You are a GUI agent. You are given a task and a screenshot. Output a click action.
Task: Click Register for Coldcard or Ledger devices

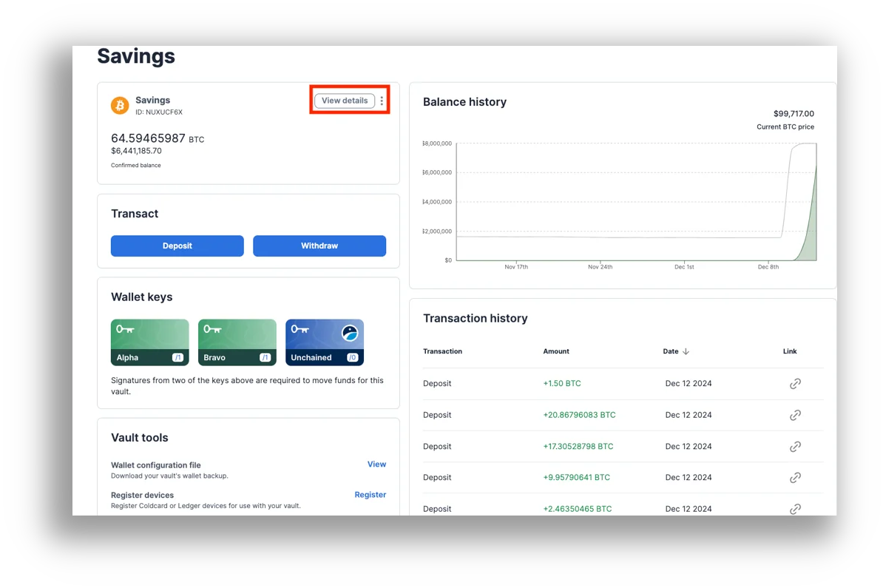point(370,495)
